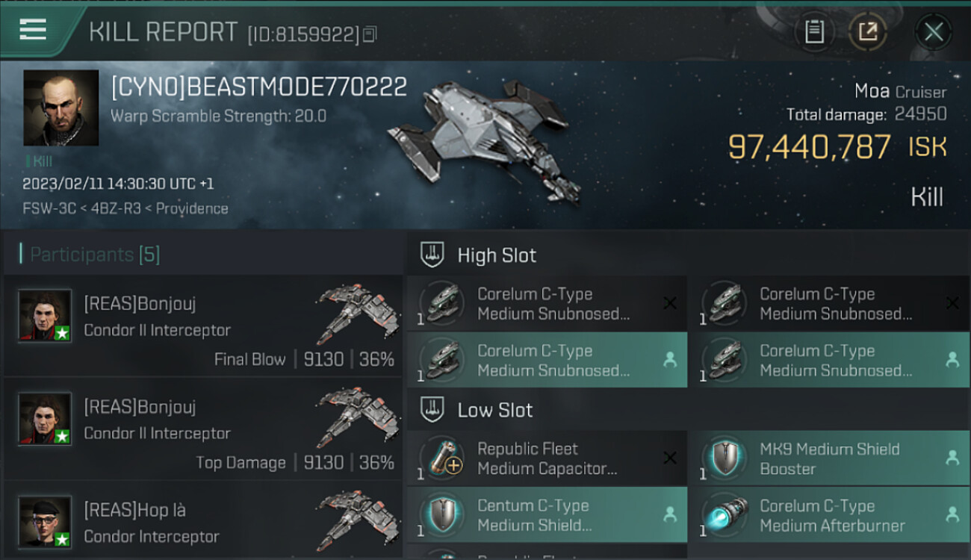This screenshot has width=971, height=560.
Task: Copy the kill report ID
Action: click(x=370, y=34)
